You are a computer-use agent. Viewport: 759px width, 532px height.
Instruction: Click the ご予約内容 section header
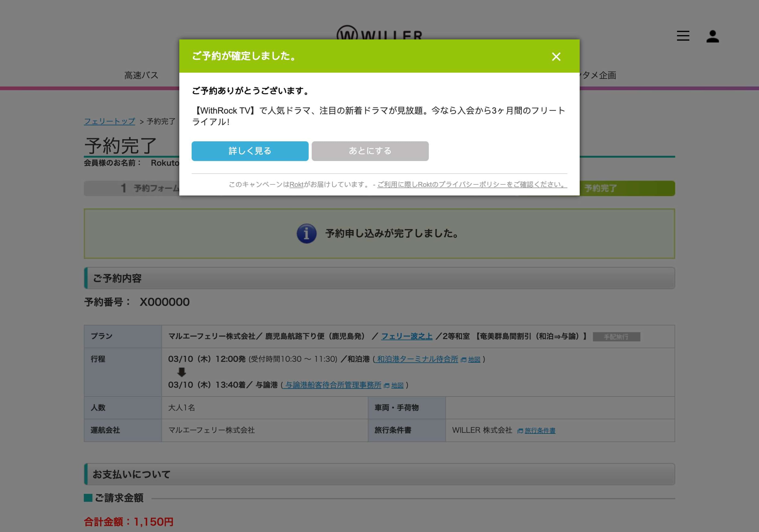pyautogui.click(x=379, y=278)
